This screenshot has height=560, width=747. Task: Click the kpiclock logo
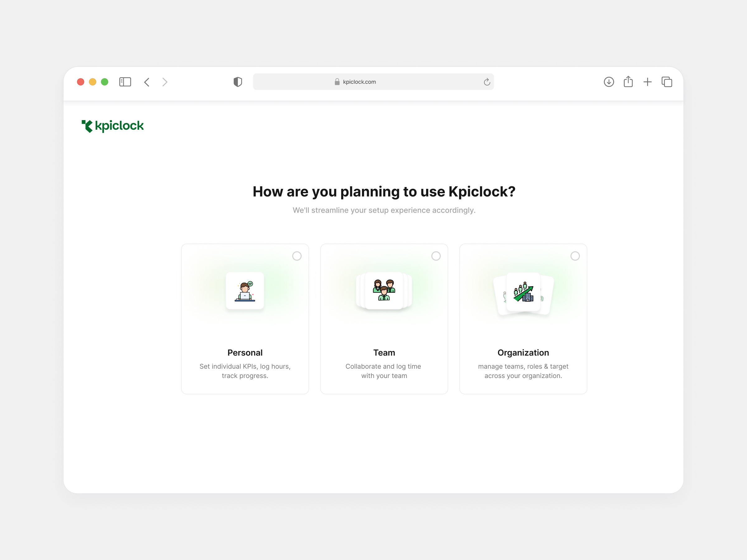point(113,126)
